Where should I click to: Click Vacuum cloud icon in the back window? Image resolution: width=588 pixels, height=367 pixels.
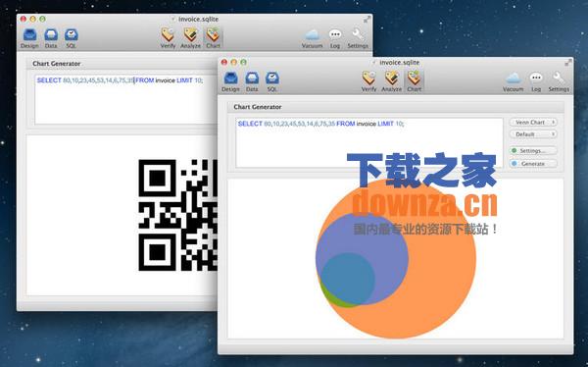(x=312, y=38)
